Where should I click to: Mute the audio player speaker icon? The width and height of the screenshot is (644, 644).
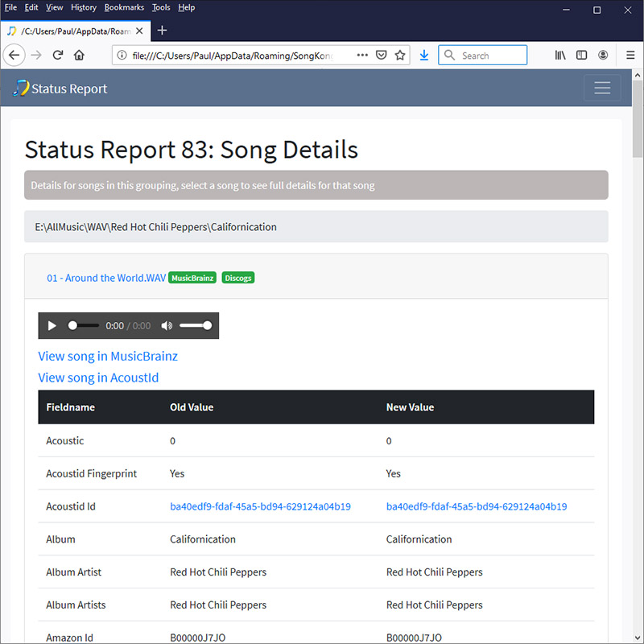[167, 326]
